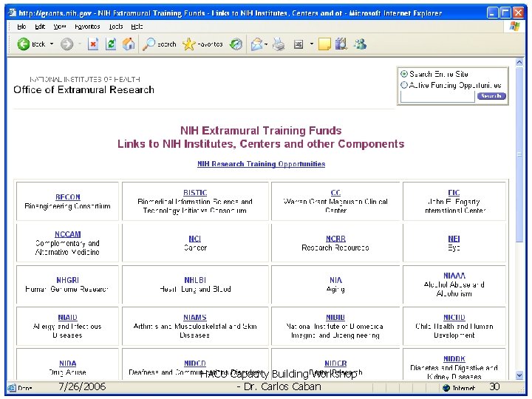Open the CC Clinical Center link
This screenshot has height=399, width=532.
(x=335, y=193)
